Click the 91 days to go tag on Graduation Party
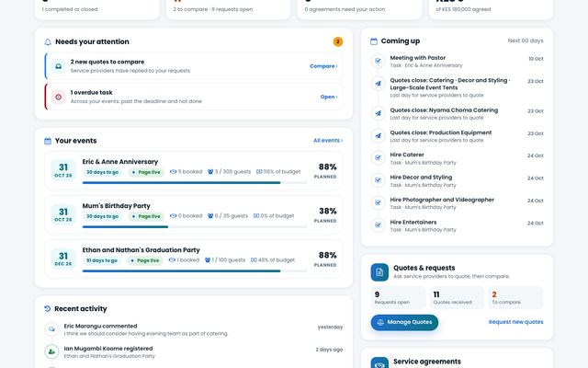The width and height of the screenshot is (588, 368). [x=102, y=260]
